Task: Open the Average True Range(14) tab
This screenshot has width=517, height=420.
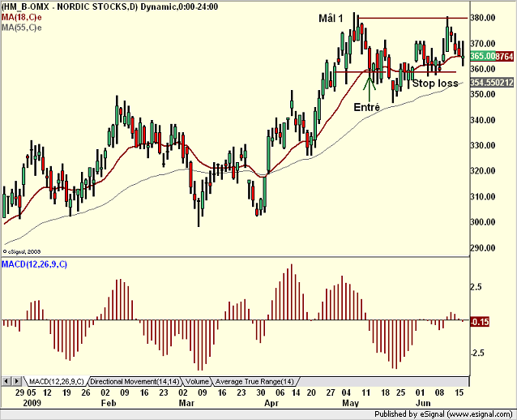Action: point(254,382)
